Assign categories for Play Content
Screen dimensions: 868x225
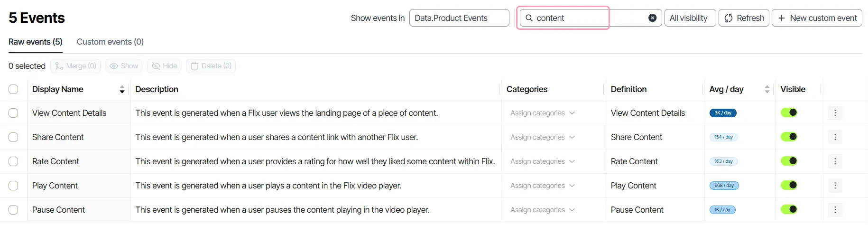tap(543, 186)
